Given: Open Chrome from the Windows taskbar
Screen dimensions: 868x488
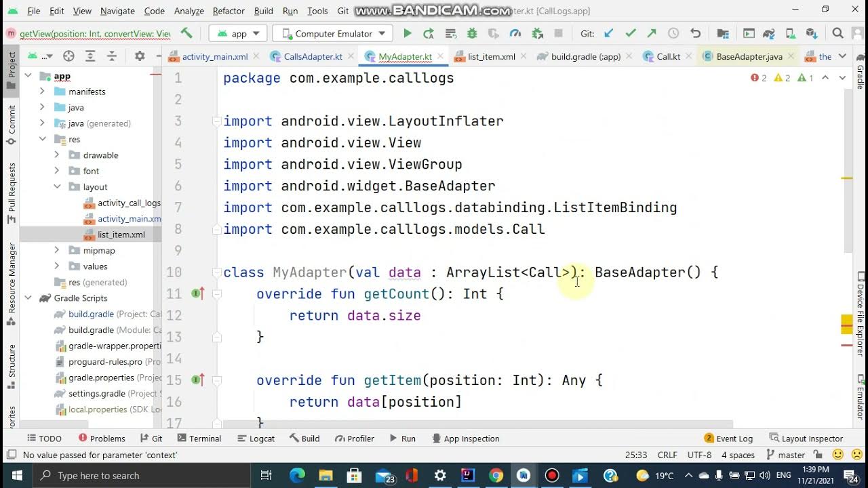Looking at the screenshot, I should click(x=496, y=476).
